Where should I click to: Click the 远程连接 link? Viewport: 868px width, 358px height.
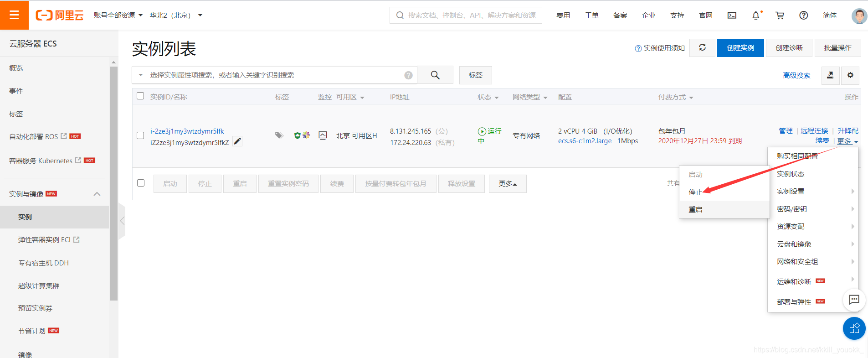(814, 131)
